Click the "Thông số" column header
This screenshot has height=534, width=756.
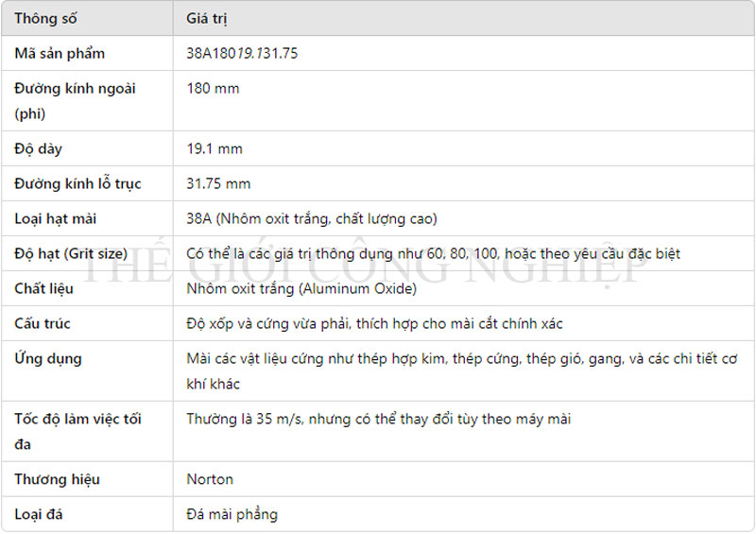45,19
